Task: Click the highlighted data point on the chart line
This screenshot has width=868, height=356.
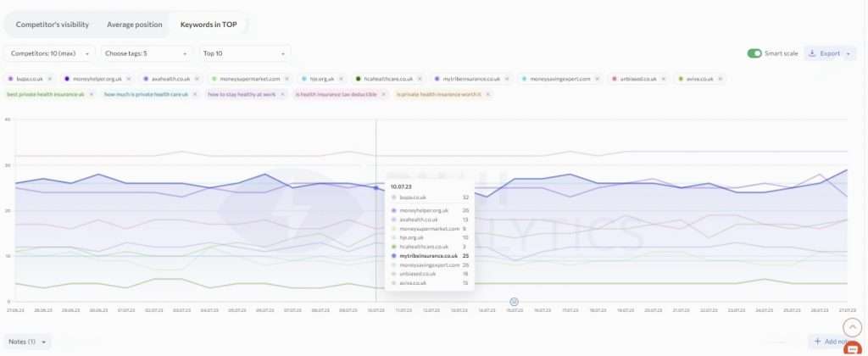Action: pyautogui.click(x=376, y=188)
